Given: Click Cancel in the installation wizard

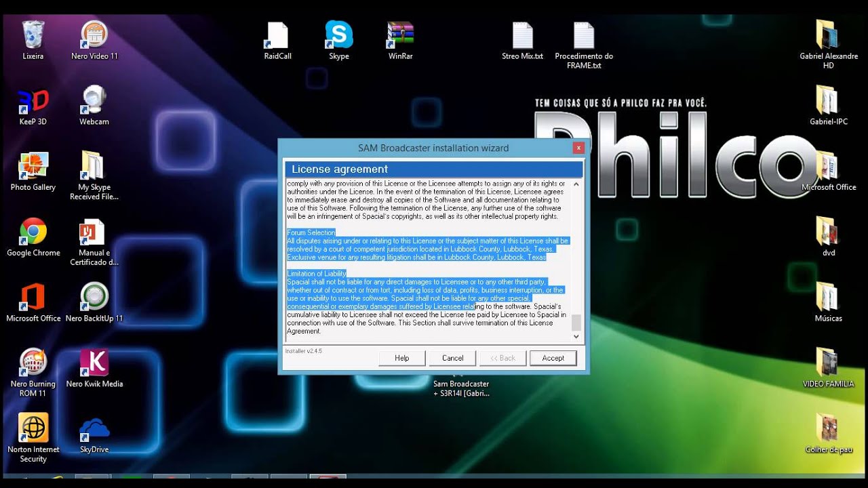Looking at the screenshot, I should click(452, 358).
